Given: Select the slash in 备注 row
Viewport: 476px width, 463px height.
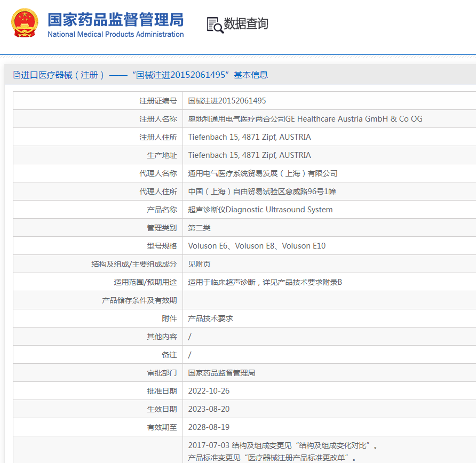Looking at the screenshot, I should 190,355.
